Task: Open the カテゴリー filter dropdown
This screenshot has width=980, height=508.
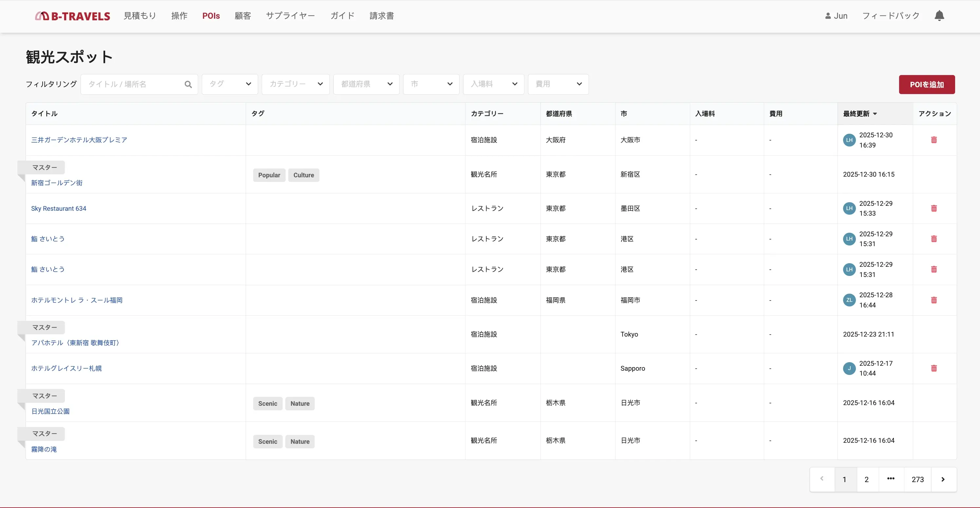Action: pyautogui.click(x=295, y=84)
